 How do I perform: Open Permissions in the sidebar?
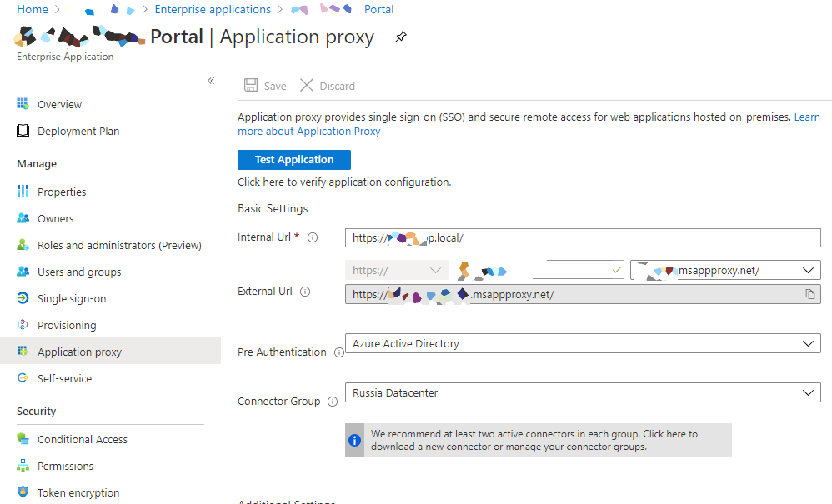click(x=65, y=466)
